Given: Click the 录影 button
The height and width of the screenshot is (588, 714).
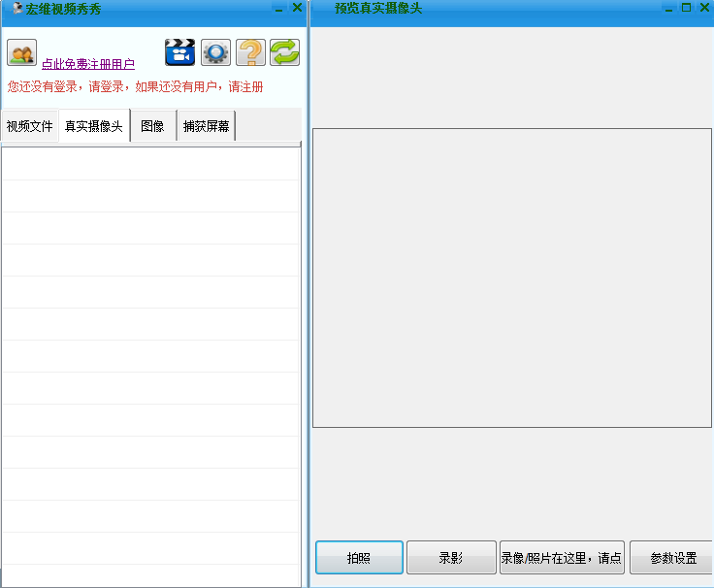Looking at the screenshot, I should (451, 558).
